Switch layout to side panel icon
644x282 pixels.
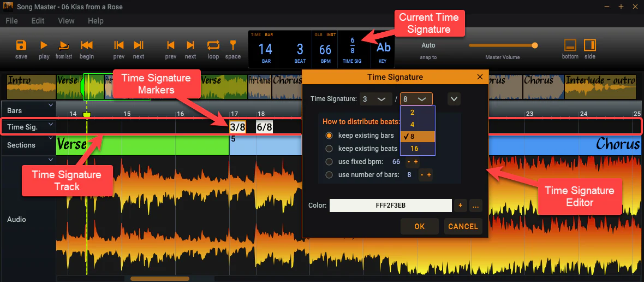tap(590, 45)
